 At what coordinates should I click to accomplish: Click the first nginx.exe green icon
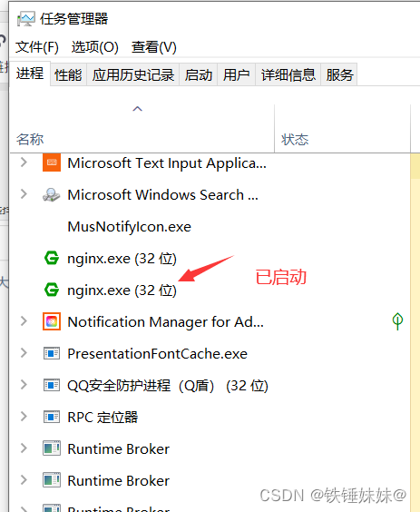coord(52,259)
